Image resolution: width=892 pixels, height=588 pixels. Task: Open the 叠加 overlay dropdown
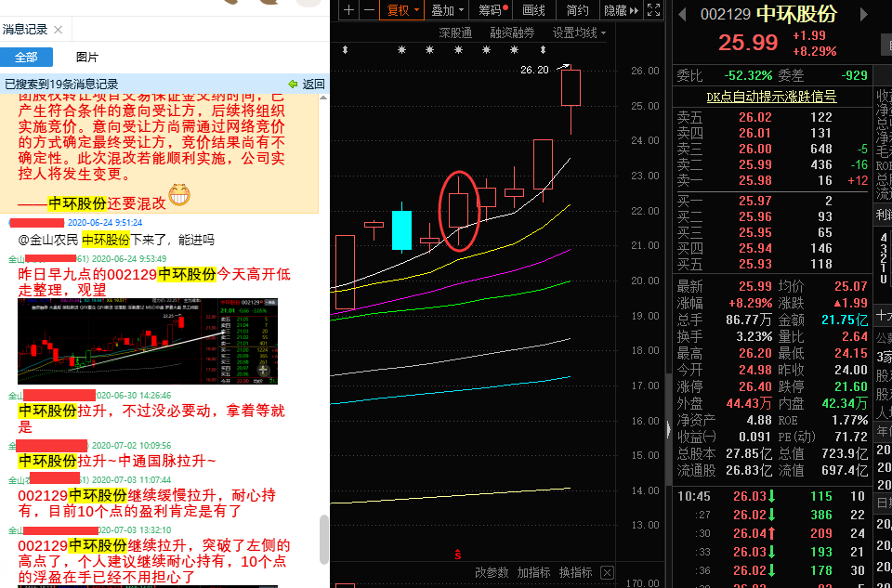[x=448, y=10]
